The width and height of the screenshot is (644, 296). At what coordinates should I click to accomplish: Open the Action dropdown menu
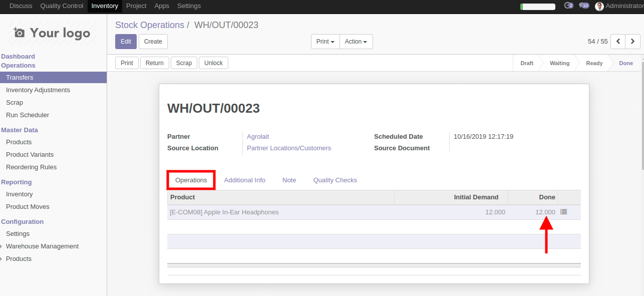(x=356, y=42)
